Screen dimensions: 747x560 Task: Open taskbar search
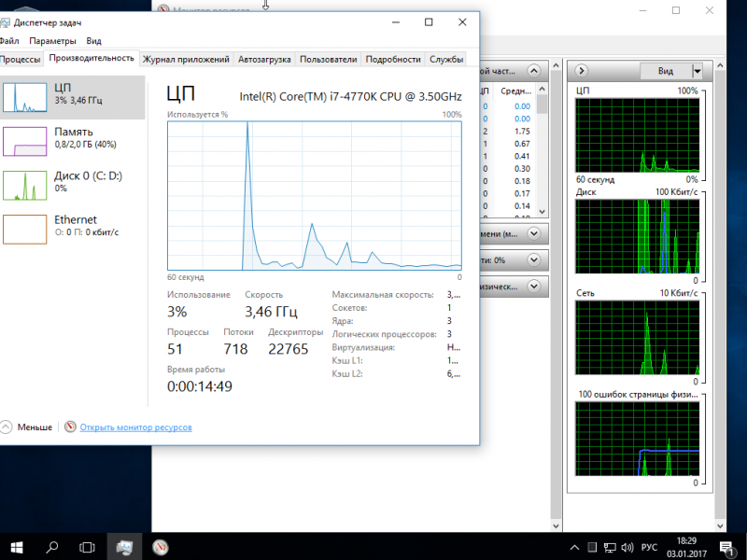pos(52,547)
